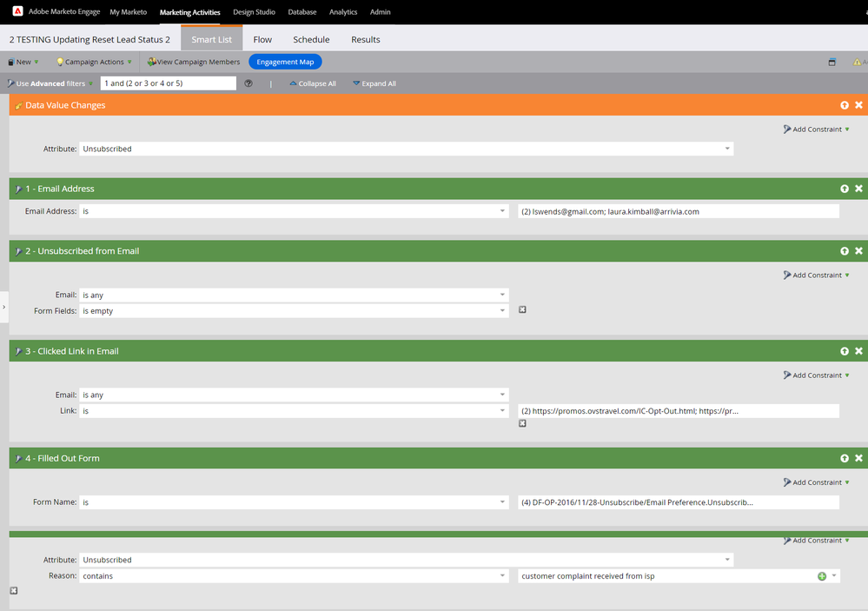Select the campaign name tab

coord(89,39)
